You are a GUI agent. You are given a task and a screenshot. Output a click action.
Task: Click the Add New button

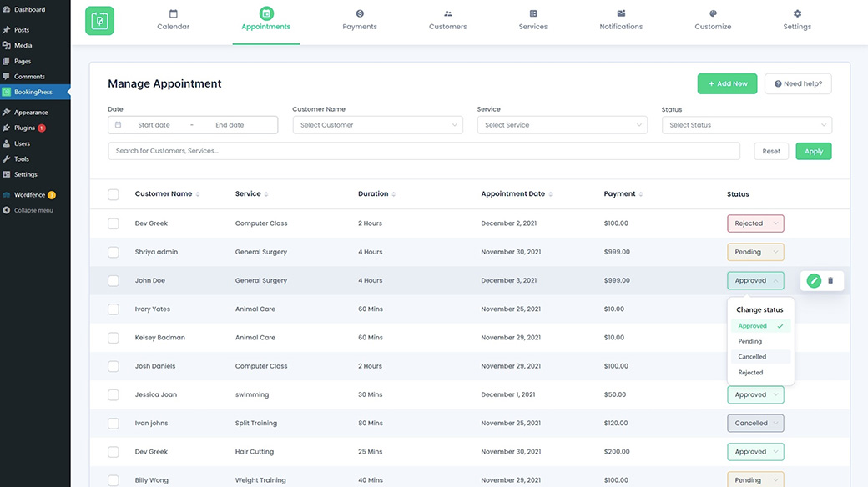point(728,83)
